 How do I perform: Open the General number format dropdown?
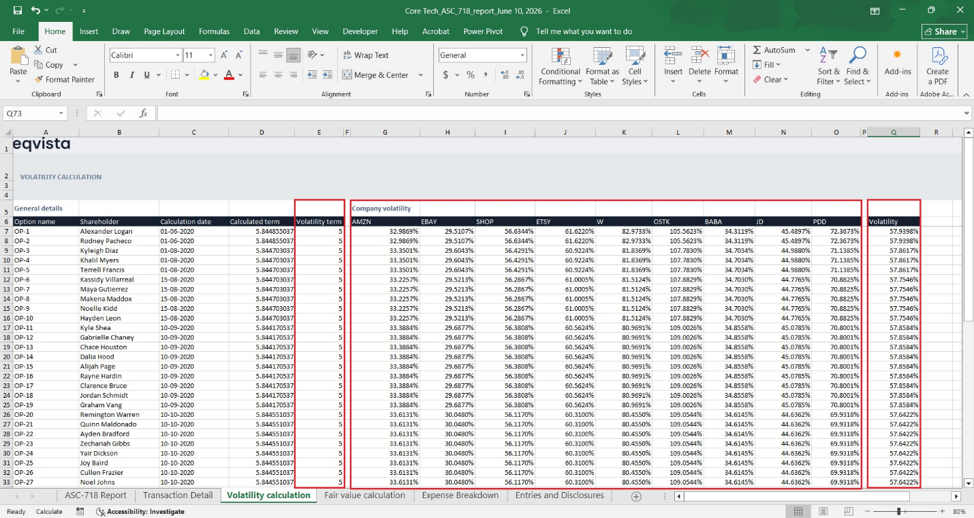(x=522, y=55)
